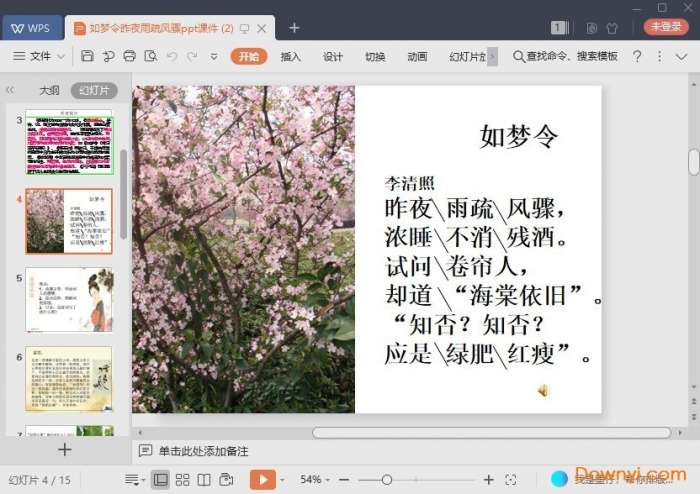Switch to Slide Sorter grid view
The image size is (700, 494).
pyautogui.click(x=182, y=480)
